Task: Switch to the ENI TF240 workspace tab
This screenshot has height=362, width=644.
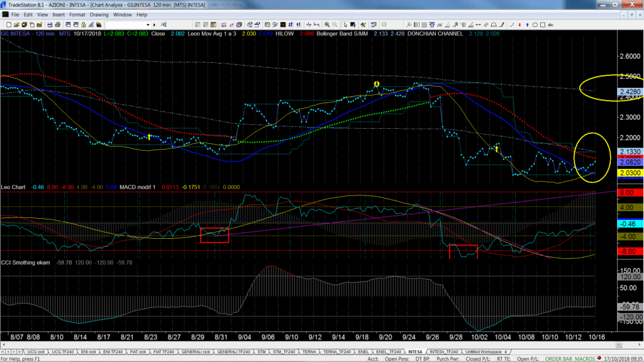Action: [x=113, y=352]
